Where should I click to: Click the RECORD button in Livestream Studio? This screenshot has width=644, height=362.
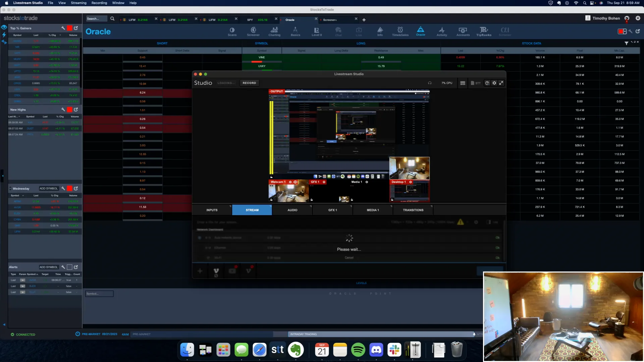249,83
